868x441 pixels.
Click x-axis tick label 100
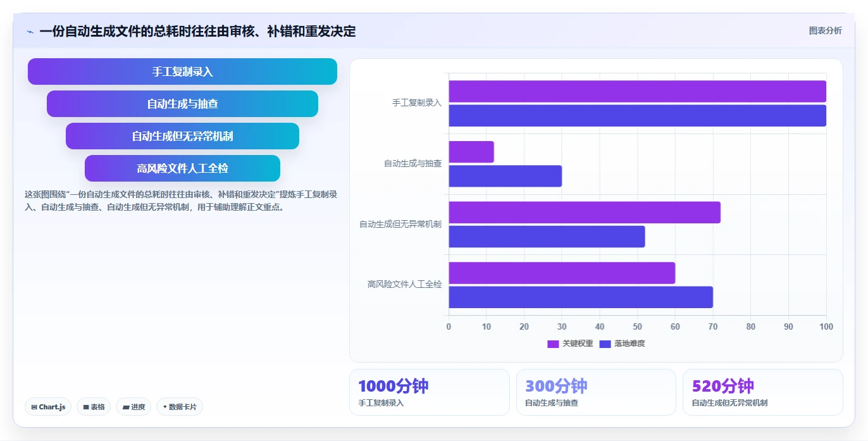[826, 326]
